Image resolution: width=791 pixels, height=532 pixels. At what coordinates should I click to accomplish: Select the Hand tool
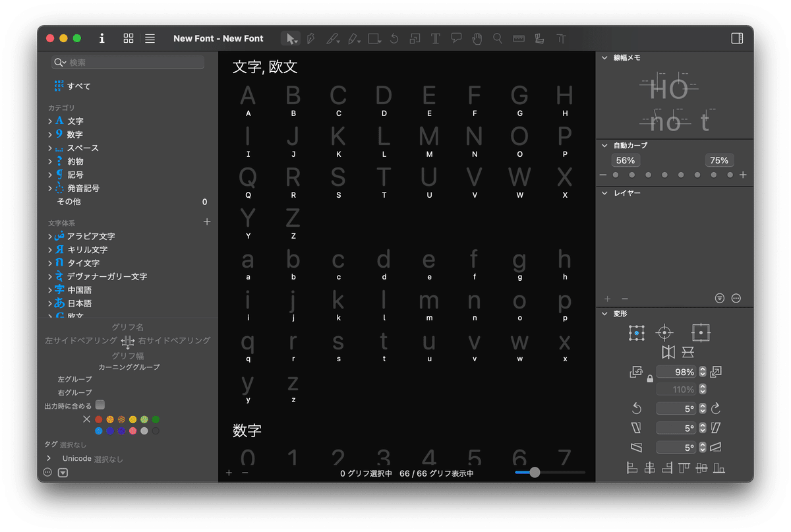click(x=477, y=38)
